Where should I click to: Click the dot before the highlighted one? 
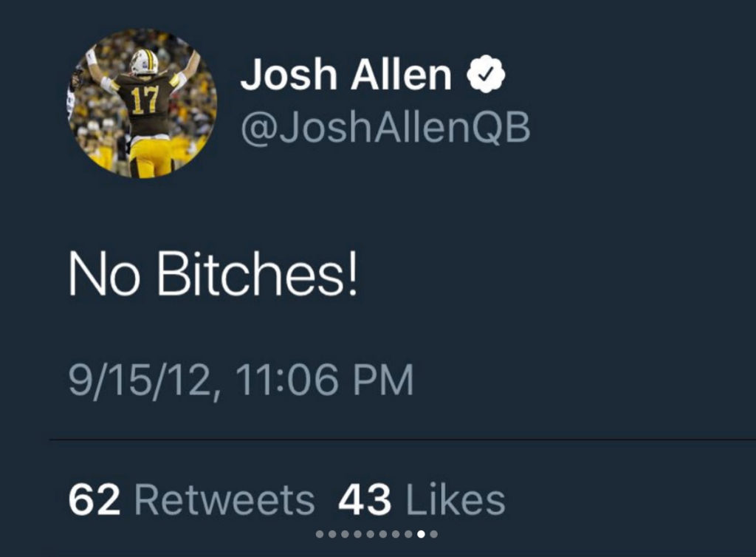pyautogui.click(x=408, y=533)
